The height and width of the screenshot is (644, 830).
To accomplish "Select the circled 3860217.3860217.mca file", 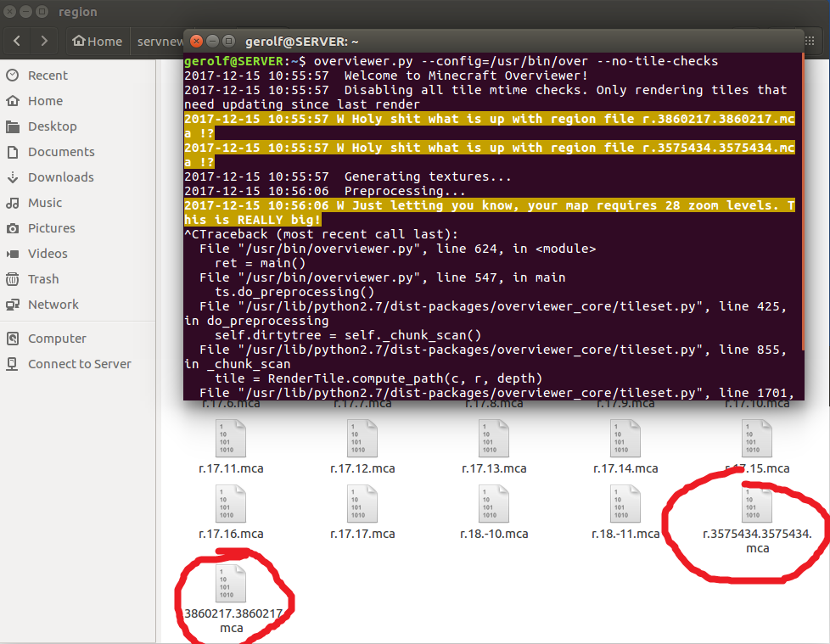I will click(231, 583).
